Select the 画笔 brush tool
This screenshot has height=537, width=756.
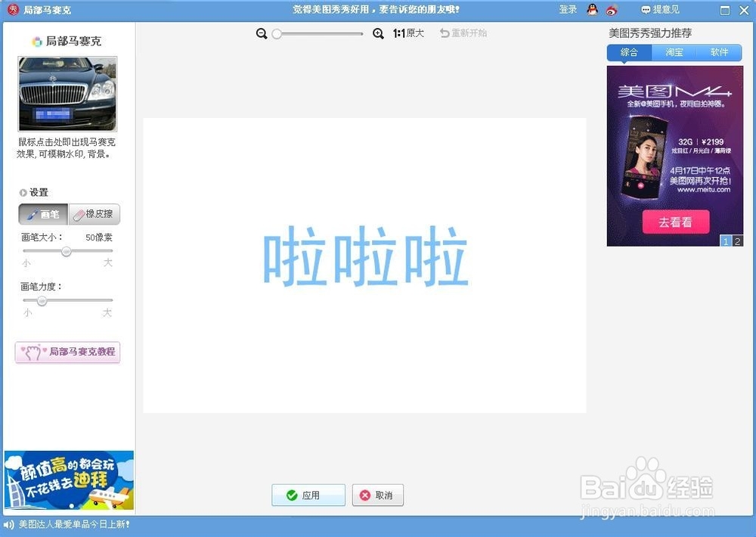(42, 214)
